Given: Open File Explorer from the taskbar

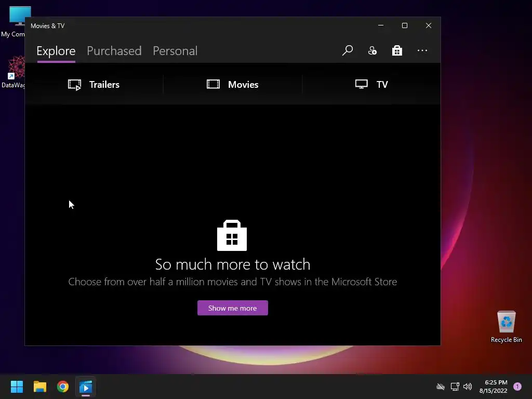Looking at the screenshot, I should 39,387.
